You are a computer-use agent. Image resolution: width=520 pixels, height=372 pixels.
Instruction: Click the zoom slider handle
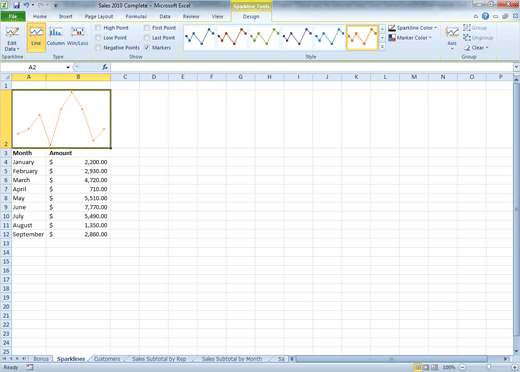coord(488,367)
